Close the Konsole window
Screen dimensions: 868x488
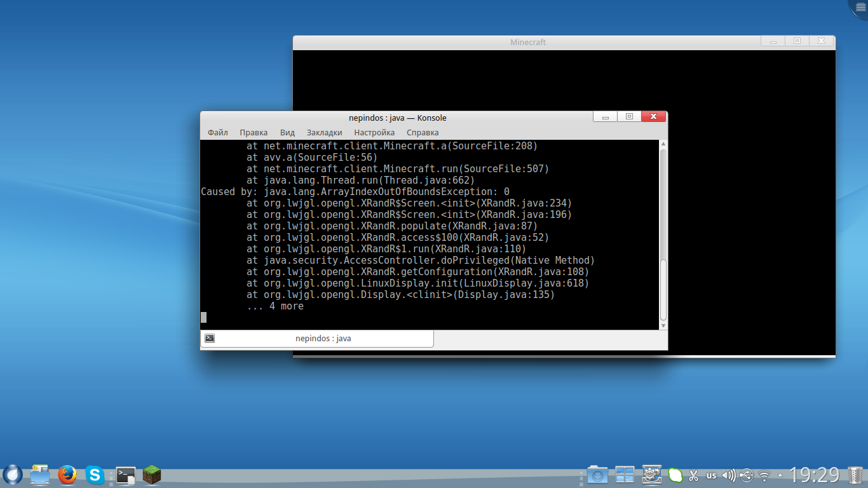[653, 117]
